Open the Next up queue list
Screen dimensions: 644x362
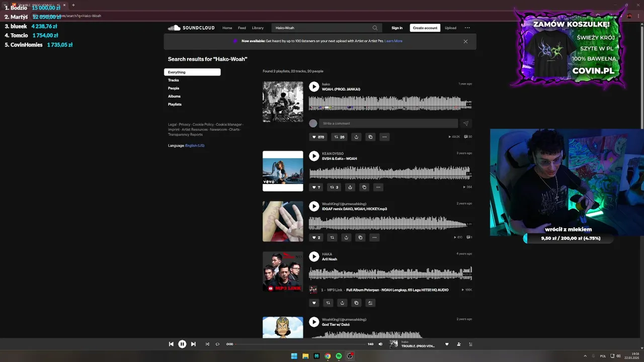471,344
